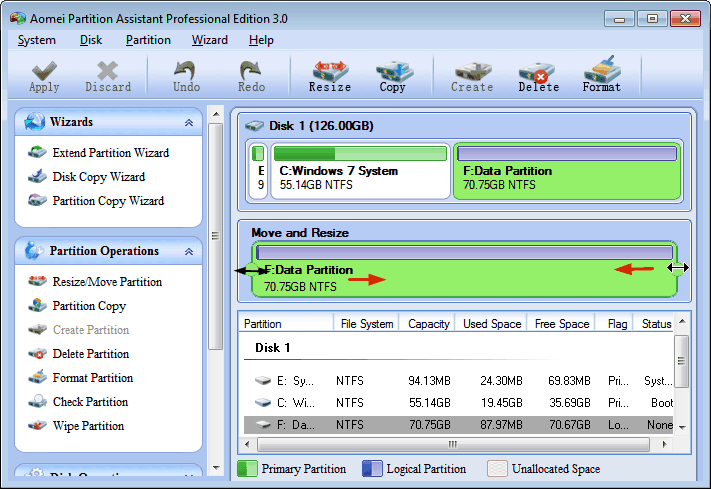
Task: Select the C: Windows partition row
Action: click(458, 403)
